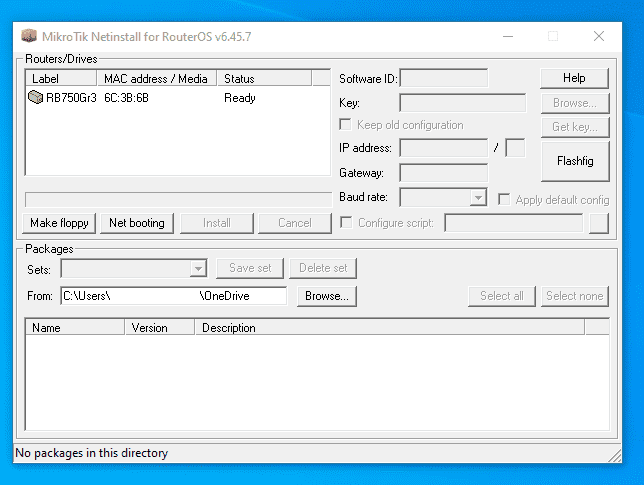644x485 pixels.
Task: Sort packages by Version column
Action: (x=160, y=327)
